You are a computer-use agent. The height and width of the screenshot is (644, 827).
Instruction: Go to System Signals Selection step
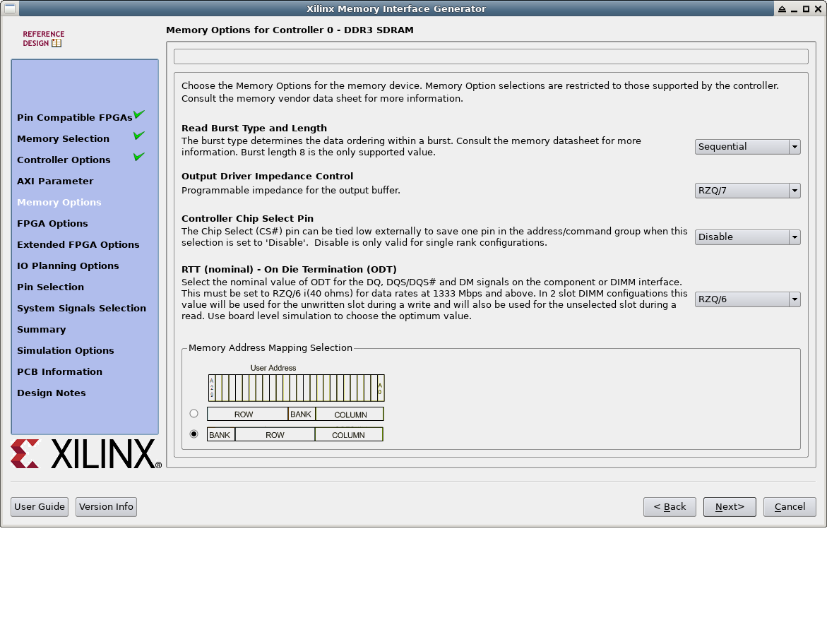coord(81,307)
